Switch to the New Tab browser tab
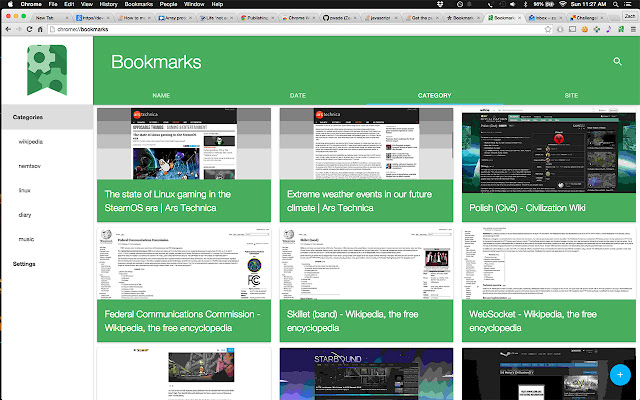 click(51, 18)
